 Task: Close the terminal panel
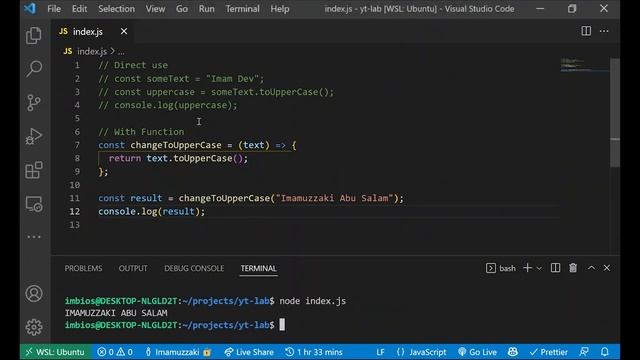(x=607, y=268)
